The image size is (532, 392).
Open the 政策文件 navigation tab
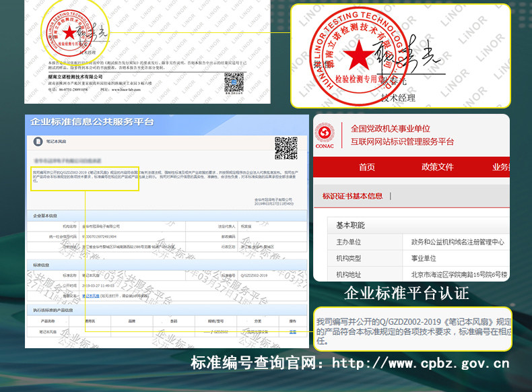pyautogui.click(x=437, y=167)
